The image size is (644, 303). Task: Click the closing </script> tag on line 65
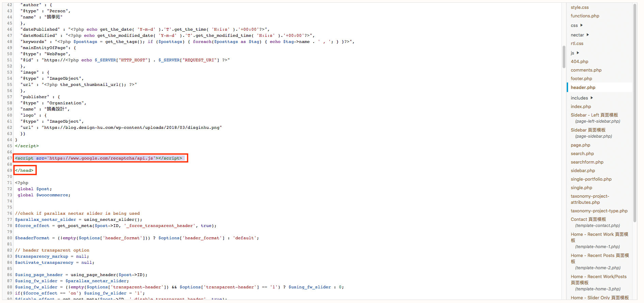pyautogui.click(x=27, y=146)
